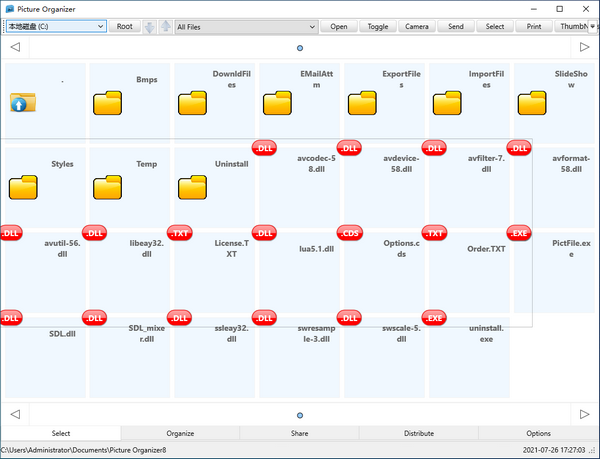Open the ExportFiles folder
The image size is (600, 459).
coord(361,103)
